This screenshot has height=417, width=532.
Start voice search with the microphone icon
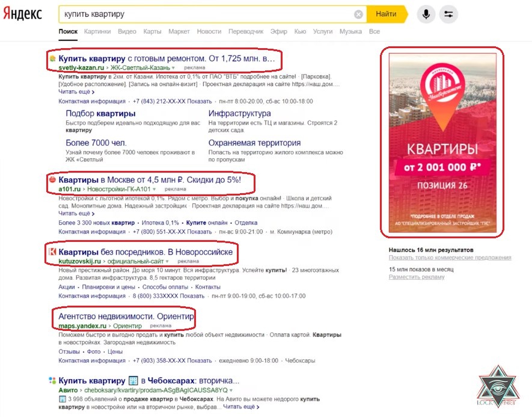(x=426, y=14)
